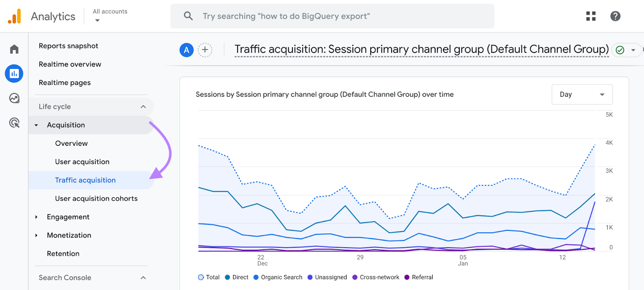Expand the Engagement menu group
The height and width of the screenshot is (290, 644).
(x=68, y=217)
